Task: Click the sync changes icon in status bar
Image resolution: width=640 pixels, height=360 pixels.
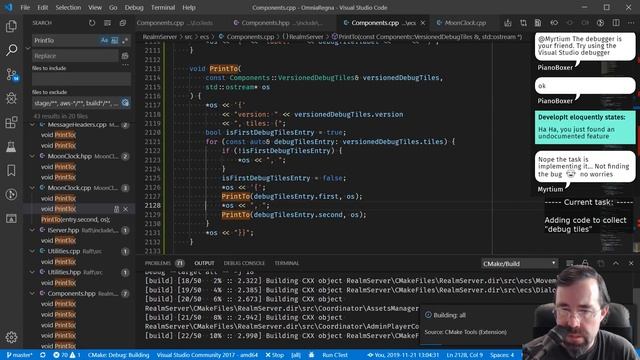Action: [42, 355]
